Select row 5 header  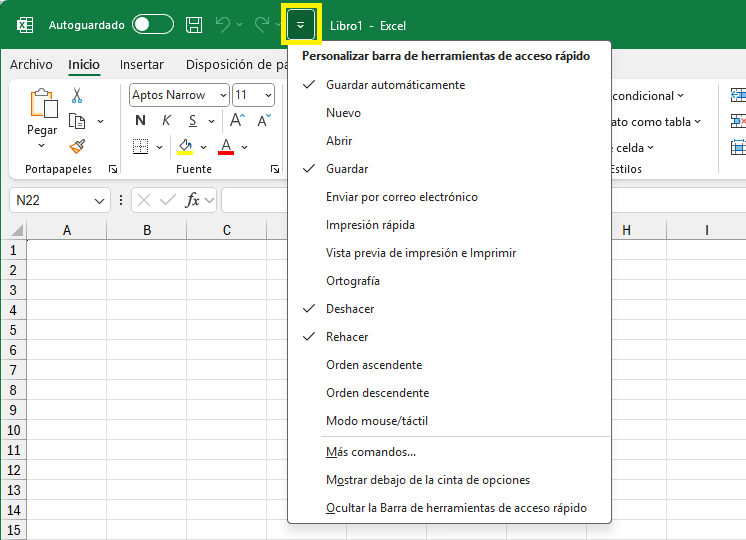point(13,330)
